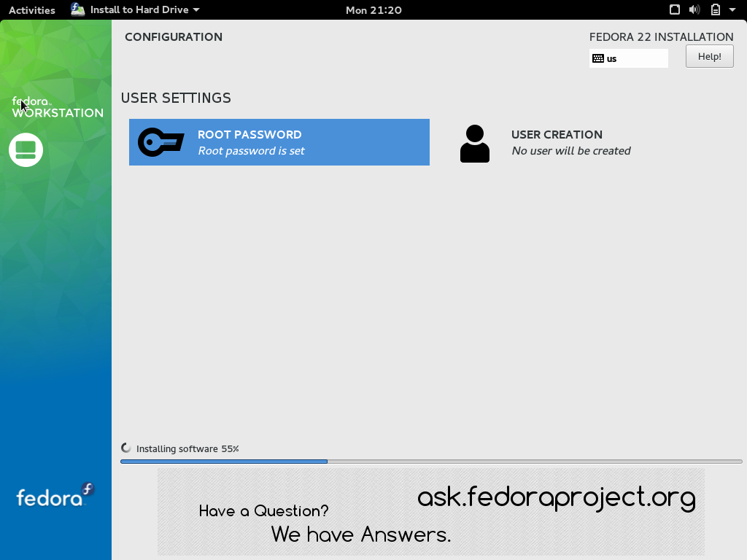Screen dimensions: 747x560
Task: Click the 'No user will be created' text
Action: tap(570, 151)
